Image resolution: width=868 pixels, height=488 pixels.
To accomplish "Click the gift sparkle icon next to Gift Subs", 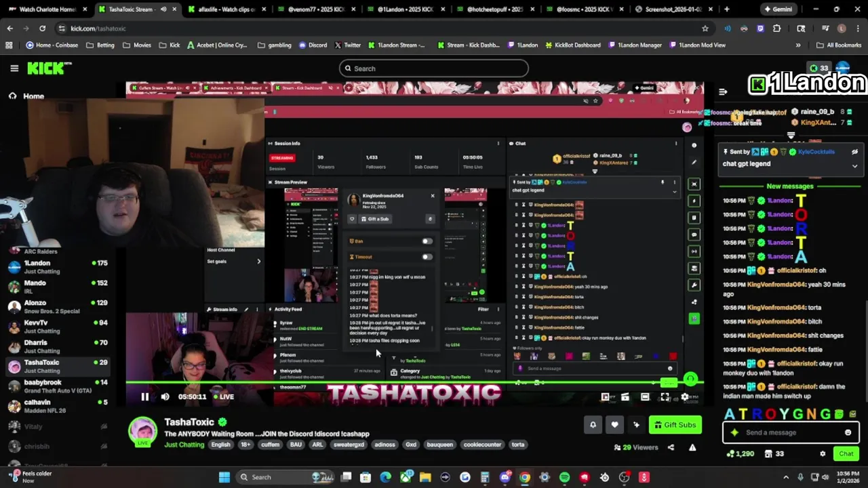I will [636, 425].
